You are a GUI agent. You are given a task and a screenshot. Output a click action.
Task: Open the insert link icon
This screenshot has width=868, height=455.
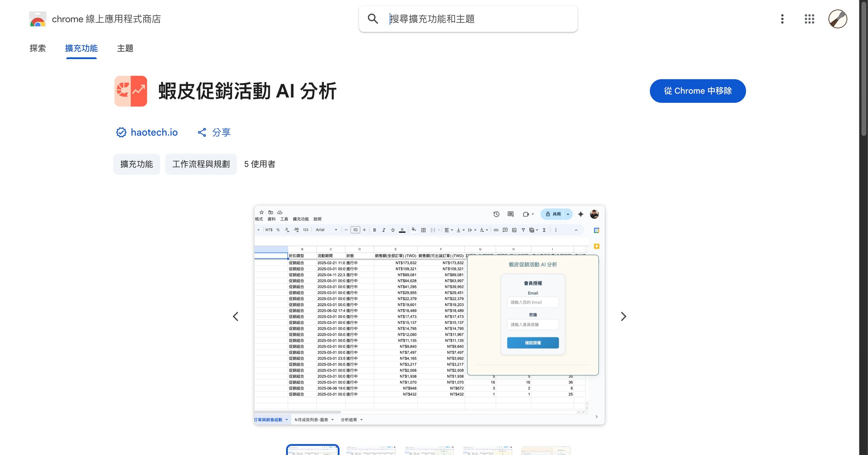497,230
